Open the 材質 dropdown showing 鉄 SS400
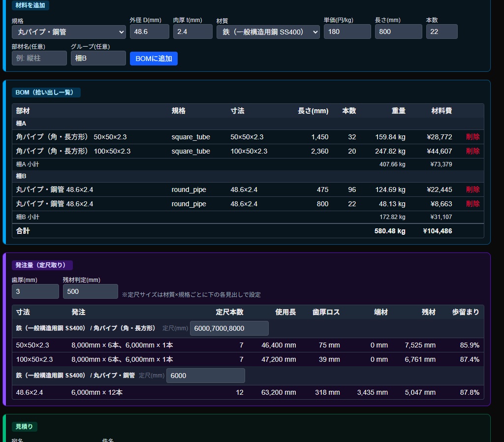 point(268,32)
